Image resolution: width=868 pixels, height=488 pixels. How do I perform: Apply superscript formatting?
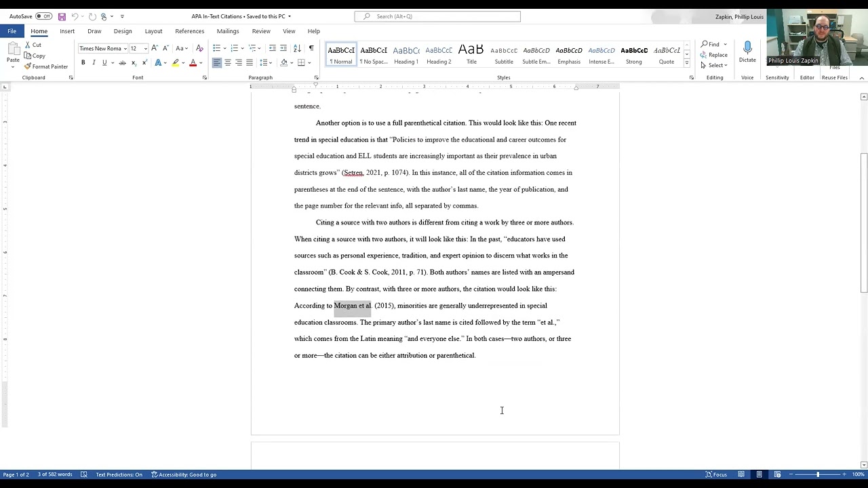coord(144,62)
